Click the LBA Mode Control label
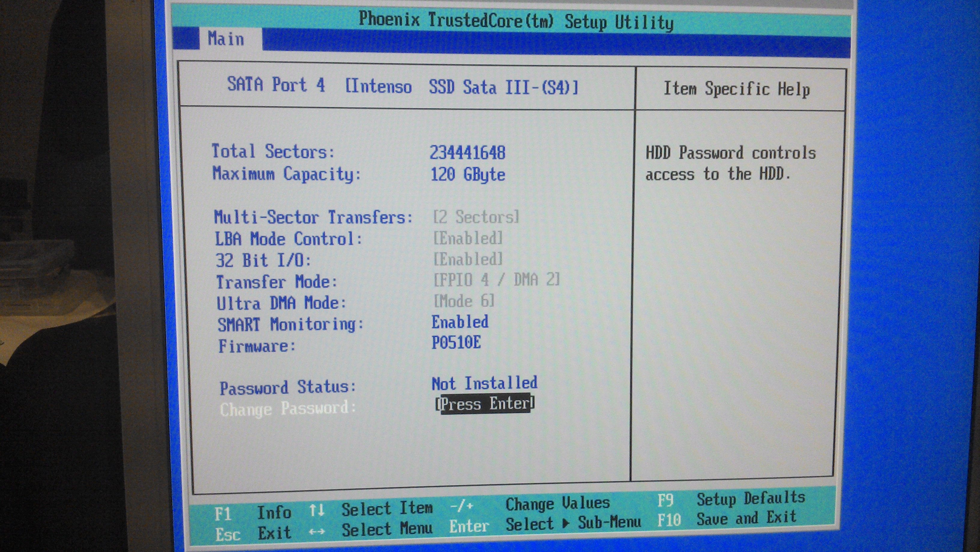Image resolution: width=980 pixels, height=552 pixels. tap(289, 239)
